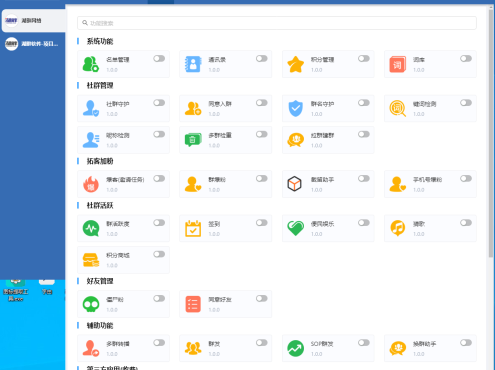The image size is (495, 370).
Task: Open the green heart entertainment icon
Action: click(x=295, y=228)
